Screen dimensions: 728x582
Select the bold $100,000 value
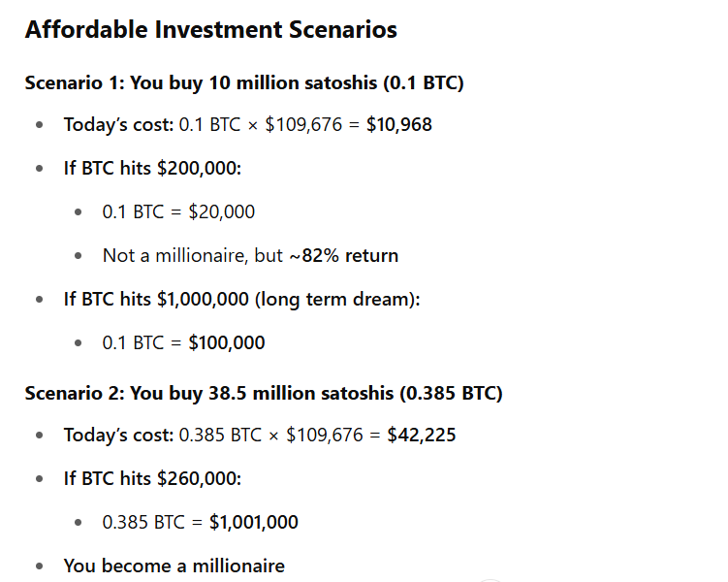pos(226,342)
